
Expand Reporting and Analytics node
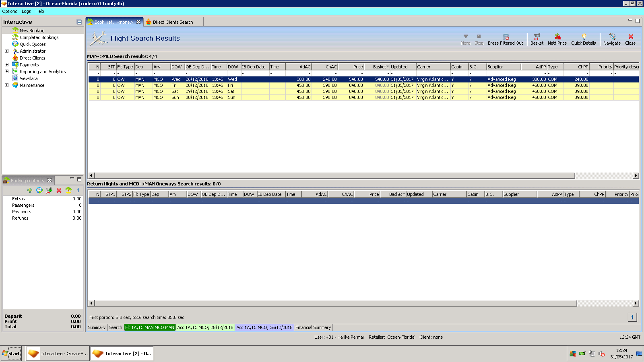[6, 72]
